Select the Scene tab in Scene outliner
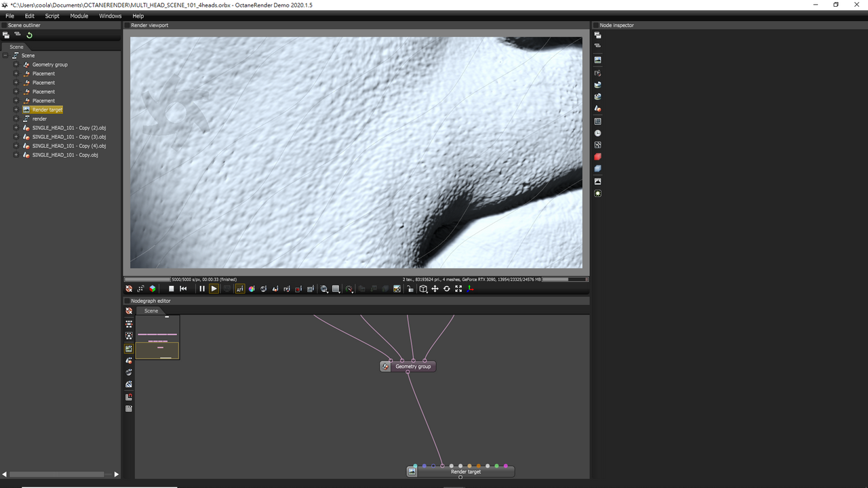 point(16,47)
